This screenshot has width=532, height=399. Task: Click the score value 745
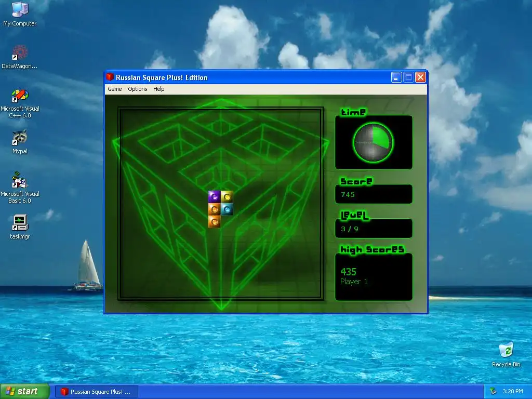tap(348, 194)
